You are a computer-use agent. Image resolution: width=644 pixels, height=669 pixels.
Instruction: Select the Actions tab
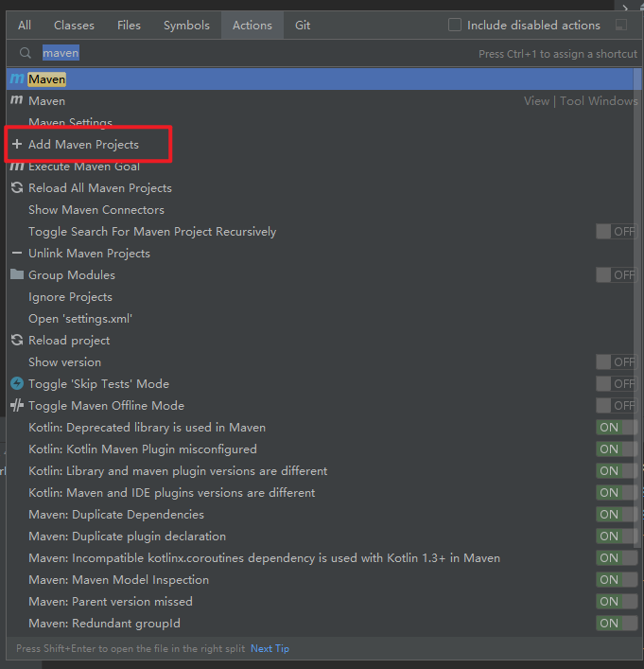[252, 26]
